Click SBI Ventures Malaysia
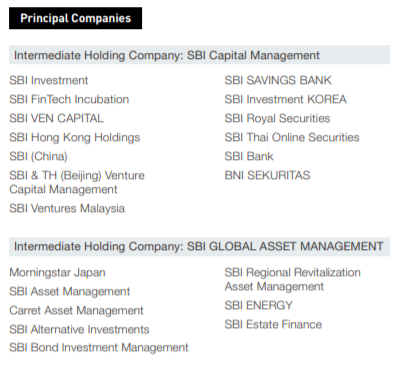402x369 pixels. pos(67,209)
